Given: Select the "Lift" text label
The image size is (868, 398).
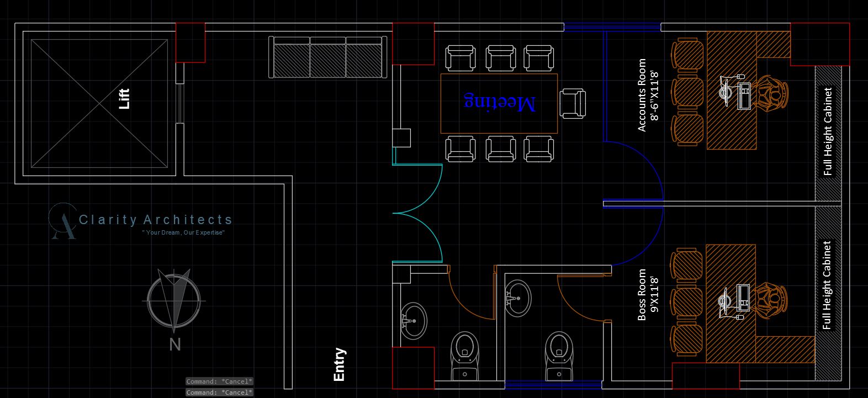Looking at the screenshot, I should tap(124, 99).
